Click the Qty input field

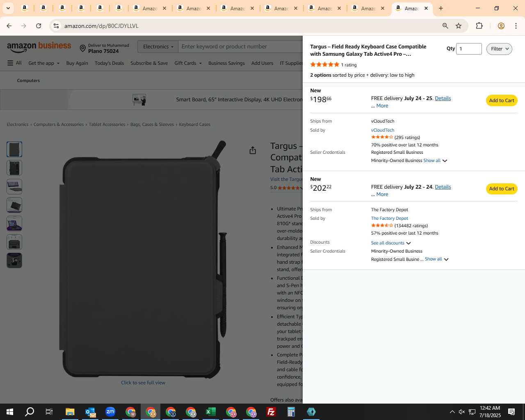coord(469,49)
